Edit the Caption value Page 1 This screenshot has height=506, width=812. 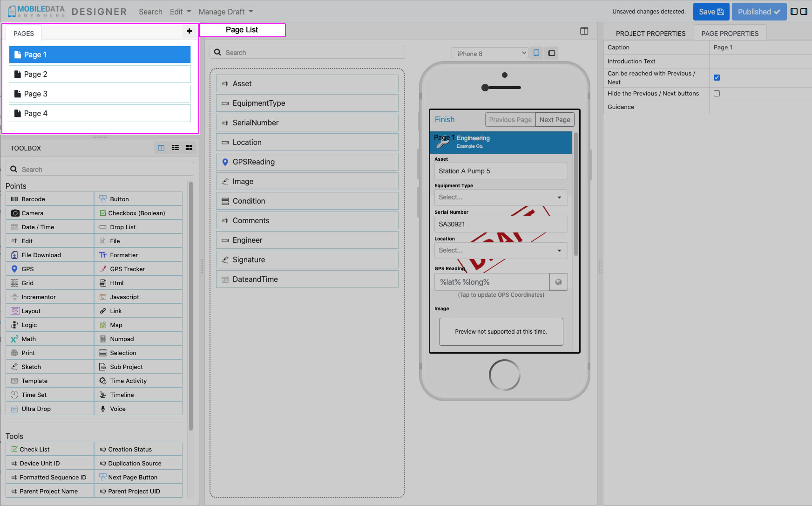pos(760,48)
